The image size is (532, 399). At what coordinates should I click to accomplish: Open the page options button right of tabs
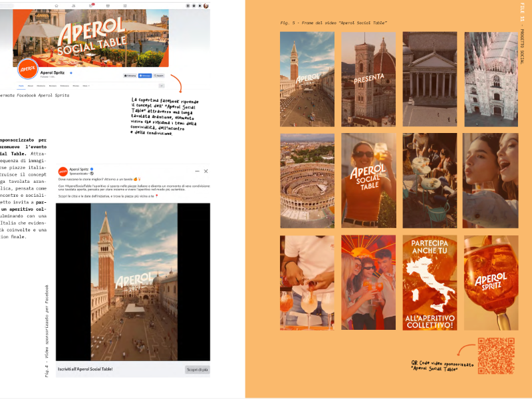[x=162, y=86]
